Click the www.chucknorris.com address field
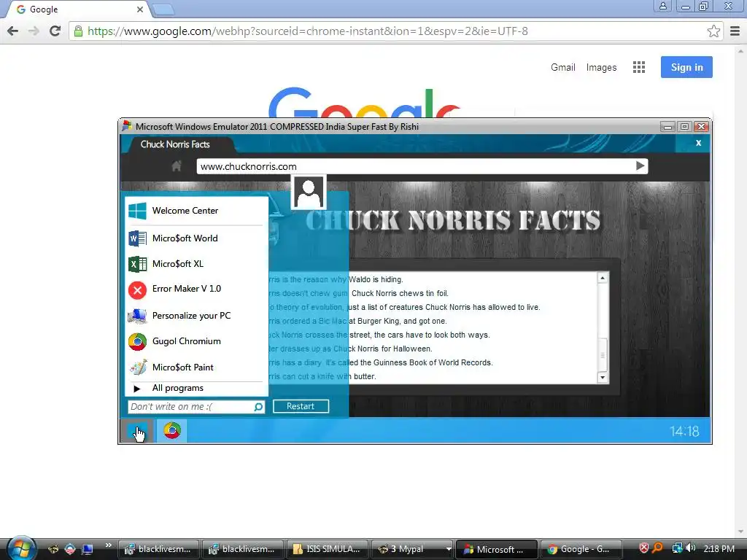747x560 pixels. [x=414, y=166]
